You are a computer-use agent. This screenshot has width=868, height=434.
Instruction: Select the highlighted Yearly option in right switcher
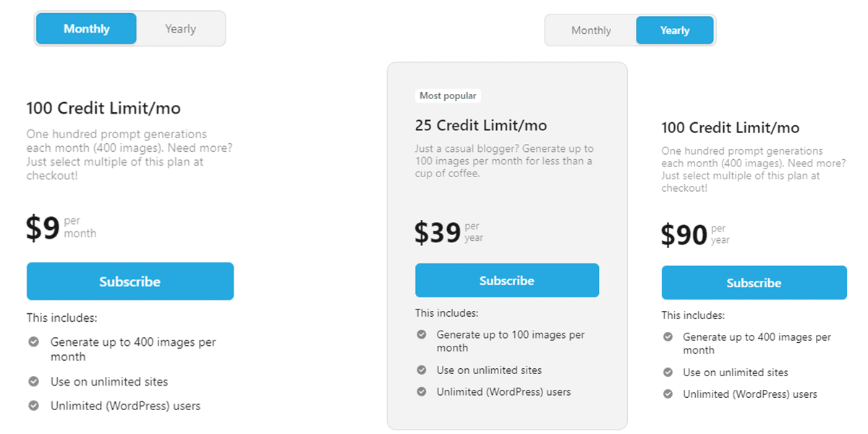point(675,30)
